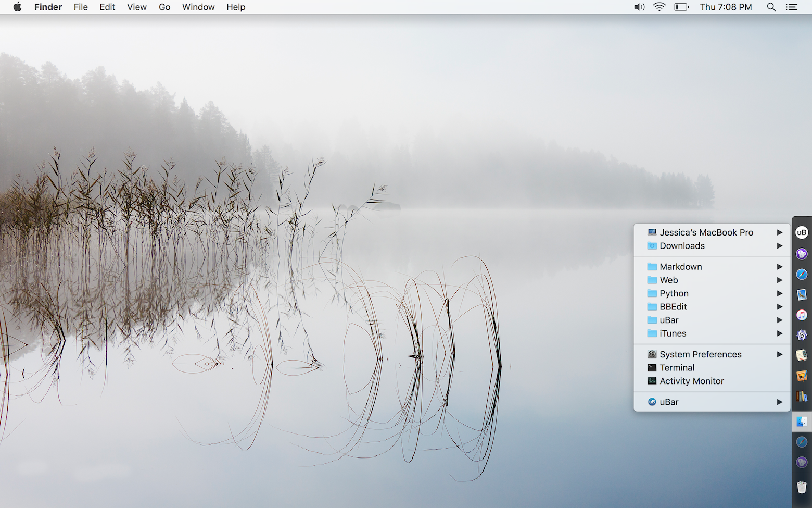Open the Trash in the dock
The height and width of the screenshot is (508, 812).
802,487
